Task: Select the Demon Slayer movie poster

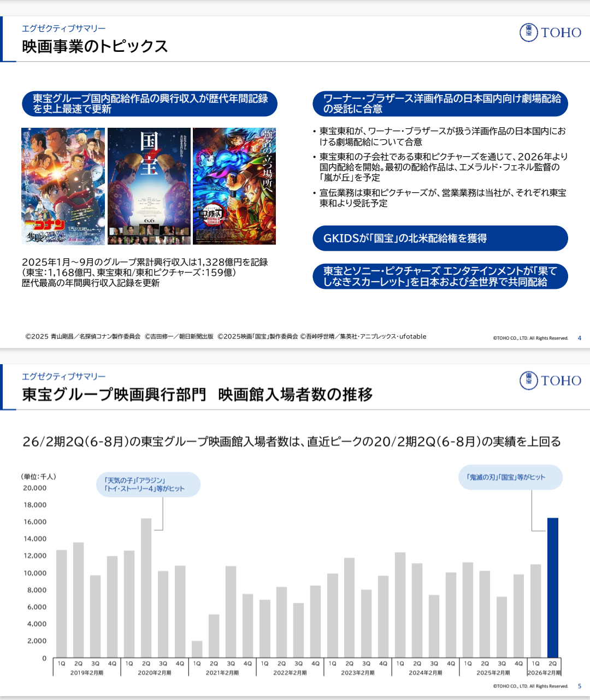Action: click(234, 186)
